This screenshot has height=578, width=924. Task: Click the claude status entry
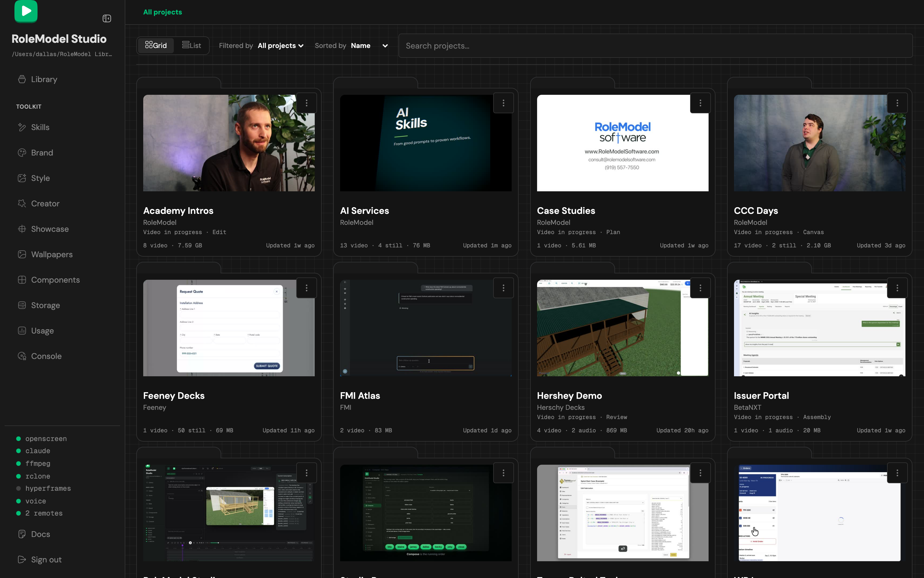pos(33,451)
